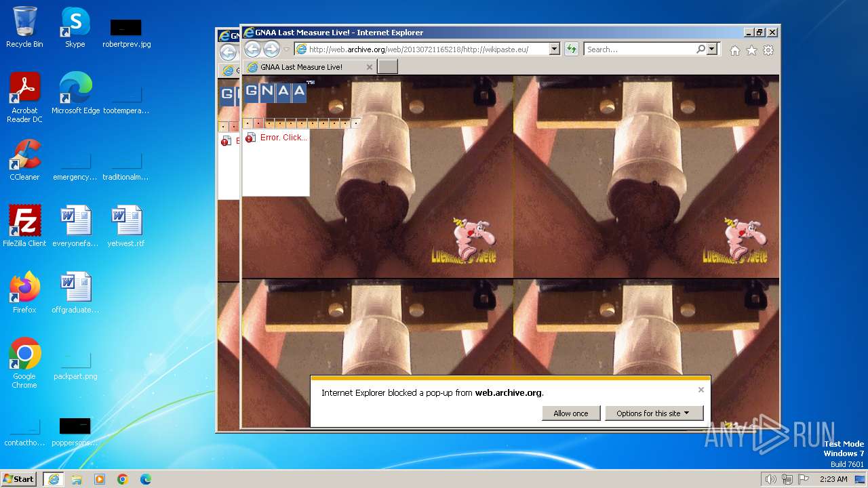Image resolution: width=868 pixels, height=488 pixels.
Task: Open 'Options for this site' dropdown
Action: tap(654, 413)
